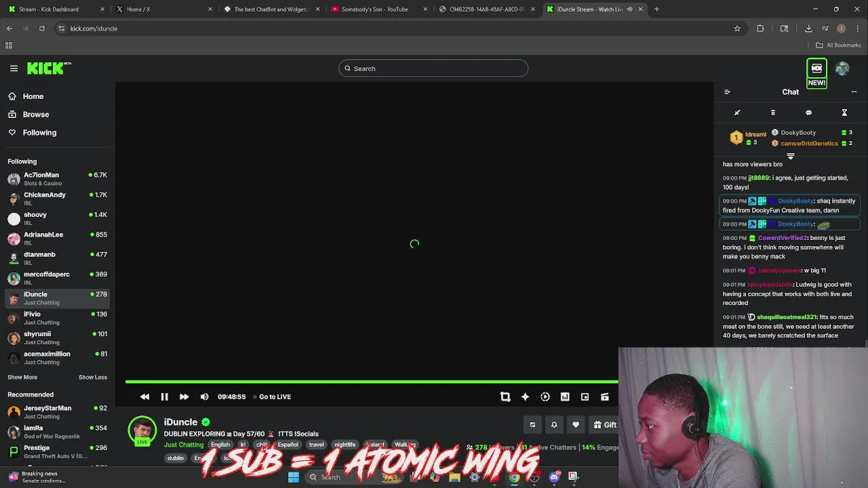Click DookyBooty username in chat
Screen dimensions: 868x488
tap(796, 201)
